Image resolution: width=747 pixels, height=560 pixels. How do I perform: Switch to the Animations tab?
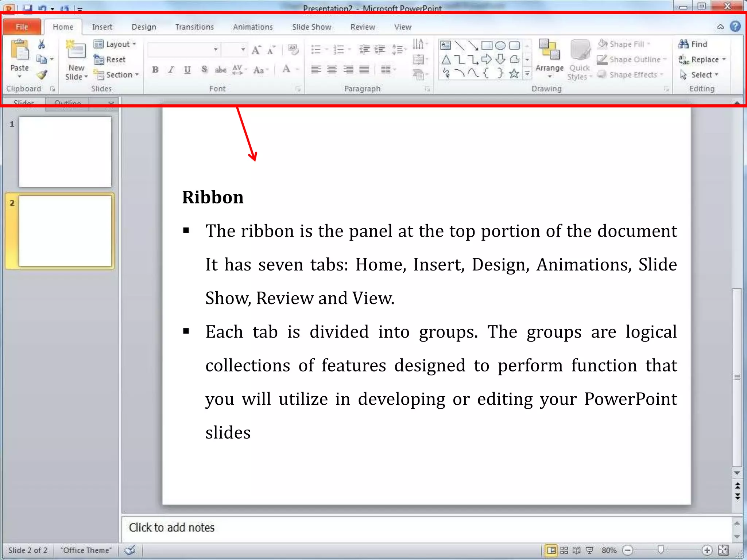tap(253, 27)
